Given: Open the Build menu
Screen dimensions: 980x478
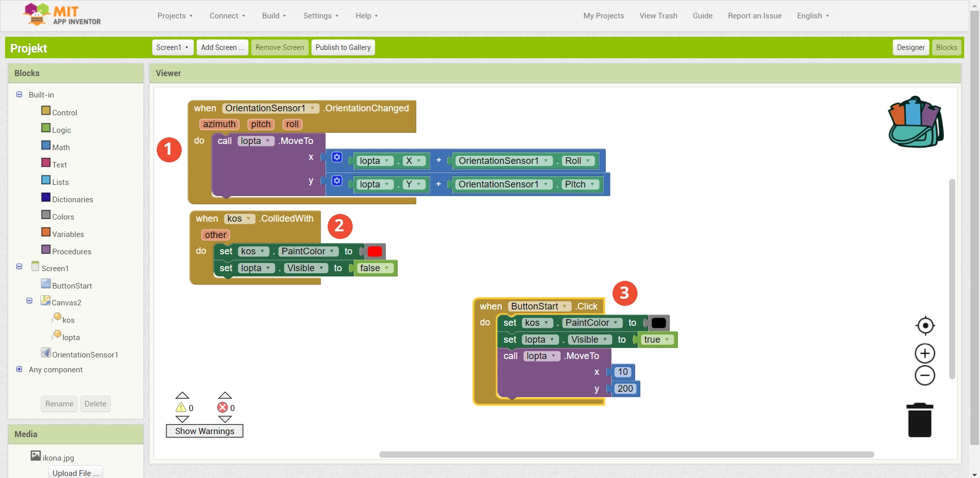Looking at the screenshot, I should [x=274, y=16].
